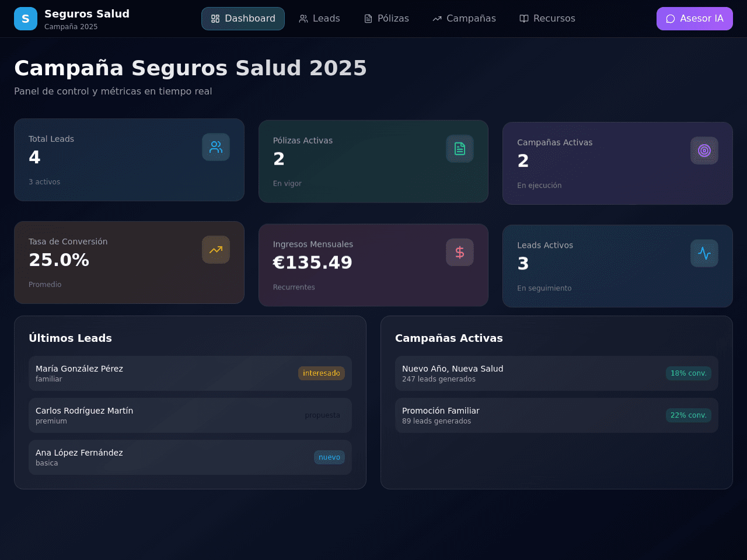This screenshot has width=747, height=560.
Task: Click the target icon on Campañas Activas card
Action: tap(704, 150)
